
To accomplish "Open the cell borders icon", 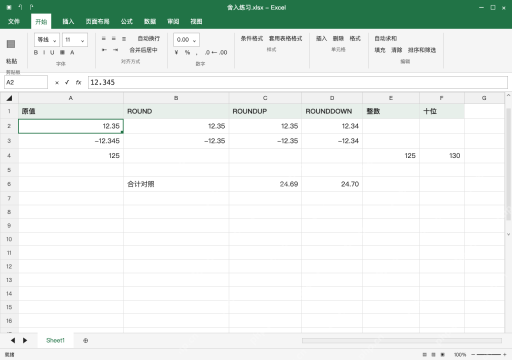I will point(62,53).
